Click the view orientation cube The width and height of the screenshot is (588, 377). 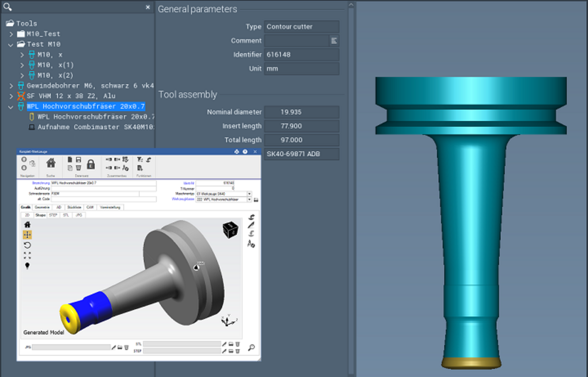click(x=230, y=230)
